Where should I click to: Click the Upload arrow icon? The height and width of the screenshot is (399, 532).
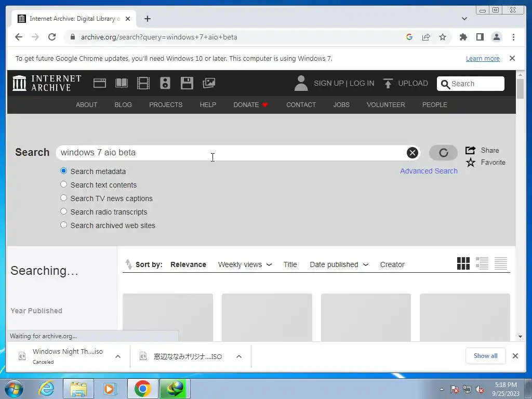388,84
